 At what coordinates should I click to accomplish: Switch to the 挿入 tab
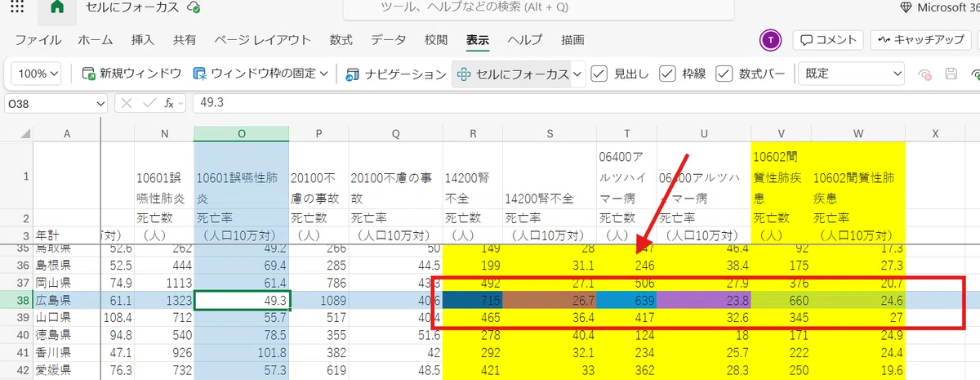143,39
